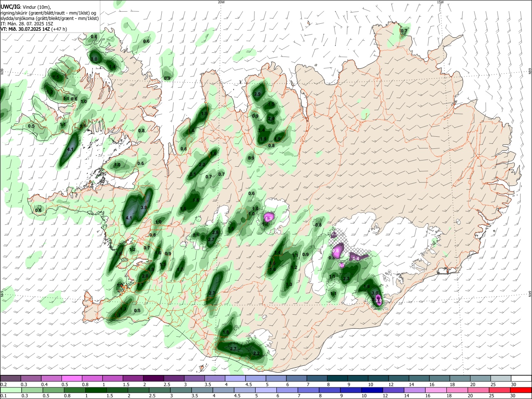Click lower legend violet swatch between 14 and 16
Viewport: 532px width, 399px height.
pos(414,390)
